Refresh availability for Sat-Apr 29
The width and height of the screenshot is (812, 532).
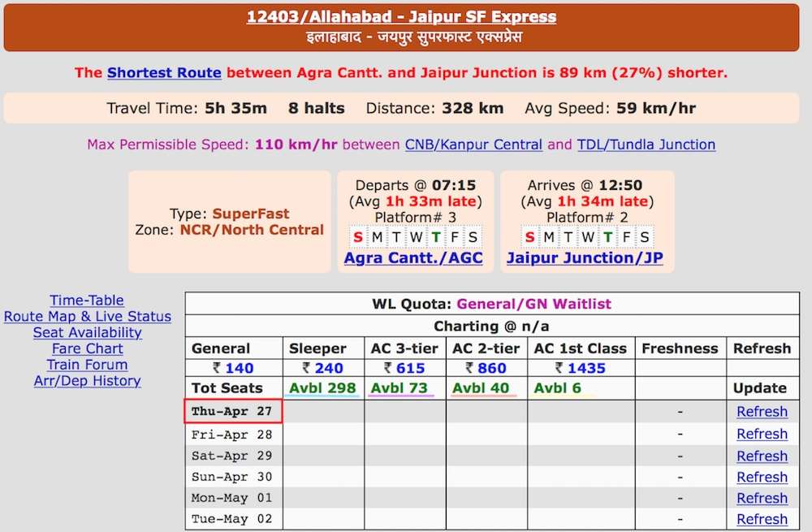point(762,456)
